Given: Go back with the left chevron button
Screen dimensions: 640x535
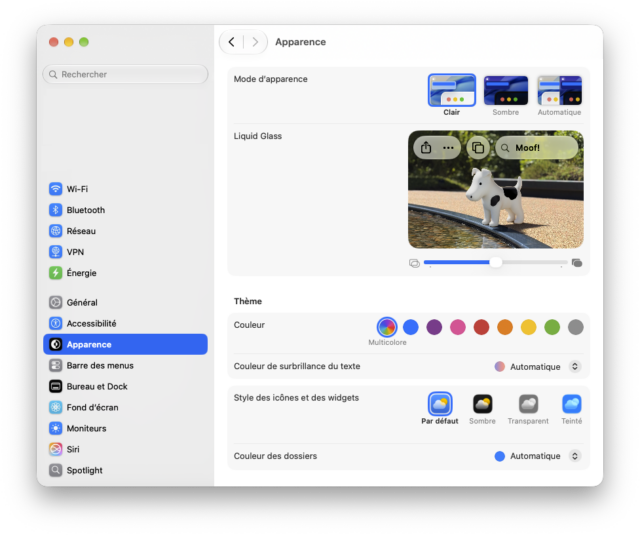Looking at the screenshot, I should [x=231, y=42].
